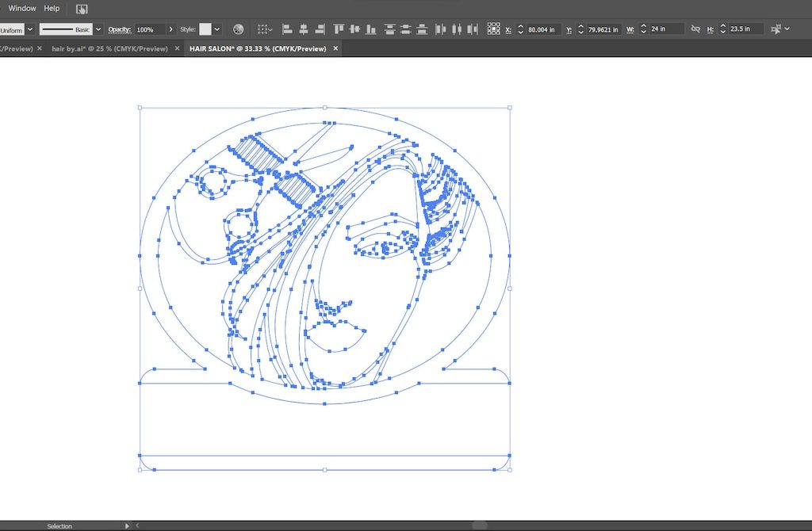Open the Window menu
Viewport: 812px width, 531px height.
[x=22, y=8]
